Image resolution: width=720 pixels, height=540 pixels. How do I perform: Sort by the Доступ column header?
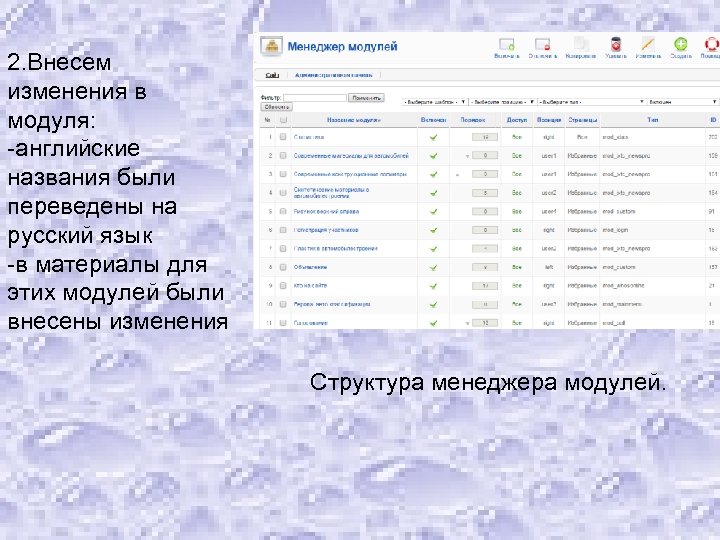pos(517,120)
